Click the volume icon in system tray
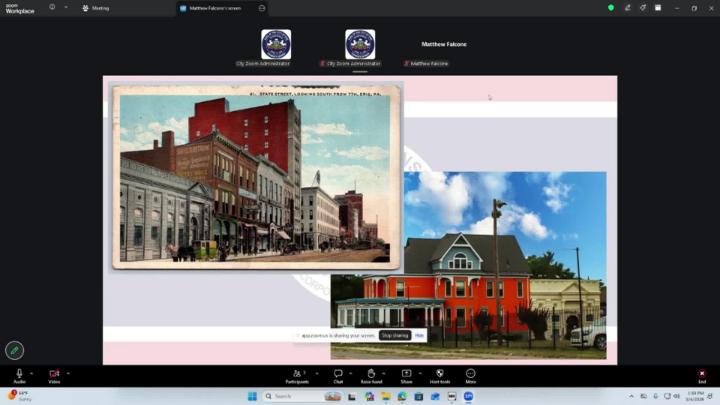This screenshot has height=405, width=720. click(676, 396)
